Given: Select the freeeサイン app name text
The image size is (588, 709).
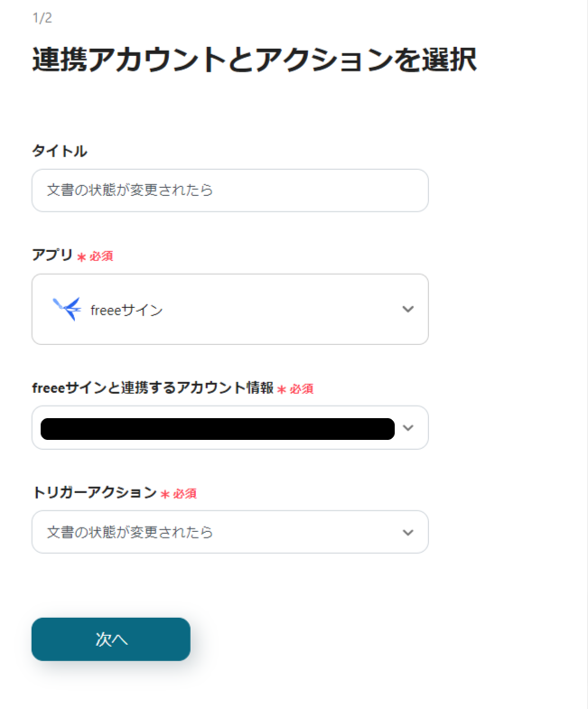Looking at the screenshot, I should [126, 310].
